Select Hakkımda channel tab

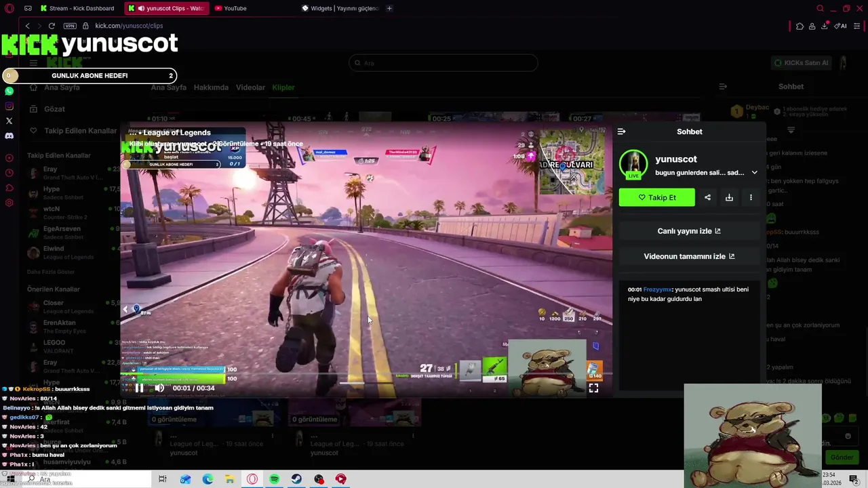[x=211, y=87]
